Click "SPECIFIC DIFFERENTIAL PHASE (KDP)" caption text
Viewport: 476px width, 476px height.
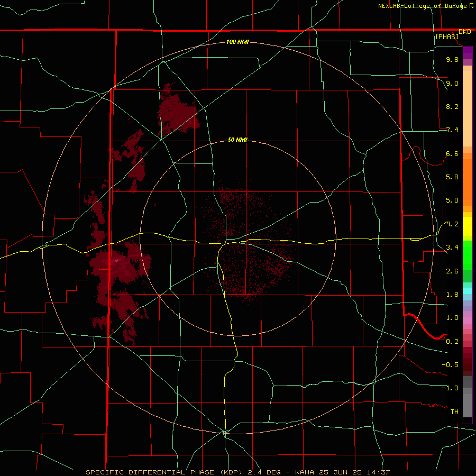(163, 472)
